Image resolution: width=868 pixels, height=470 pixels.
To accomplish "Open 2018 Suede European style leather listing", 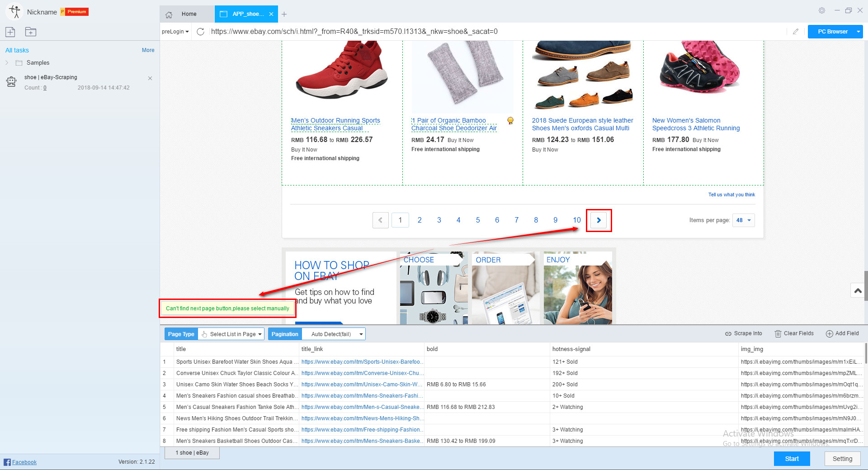I will point(582,124).
